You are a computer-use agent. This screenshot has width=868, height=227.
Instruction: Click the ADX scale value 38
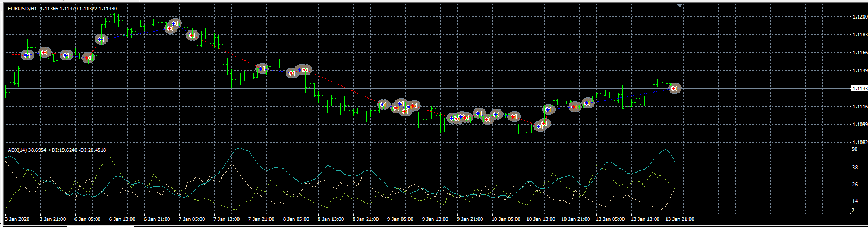(x=854, y=168)
